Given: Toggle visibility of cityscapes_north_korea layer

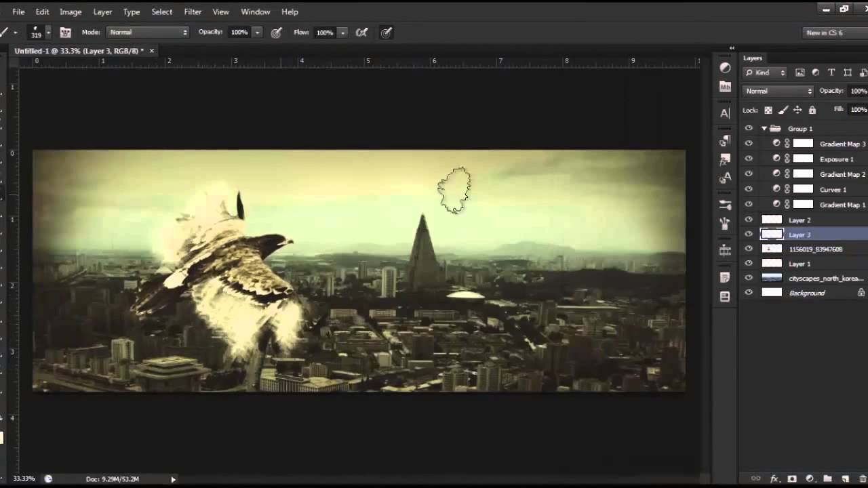Looking at the screenshot, I should [x=749, y=278].
